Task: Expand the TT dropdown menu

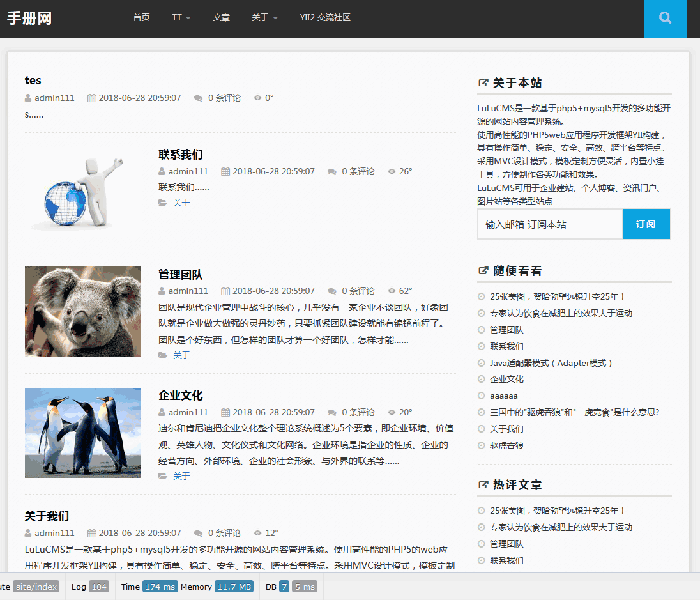Action: 181,18
